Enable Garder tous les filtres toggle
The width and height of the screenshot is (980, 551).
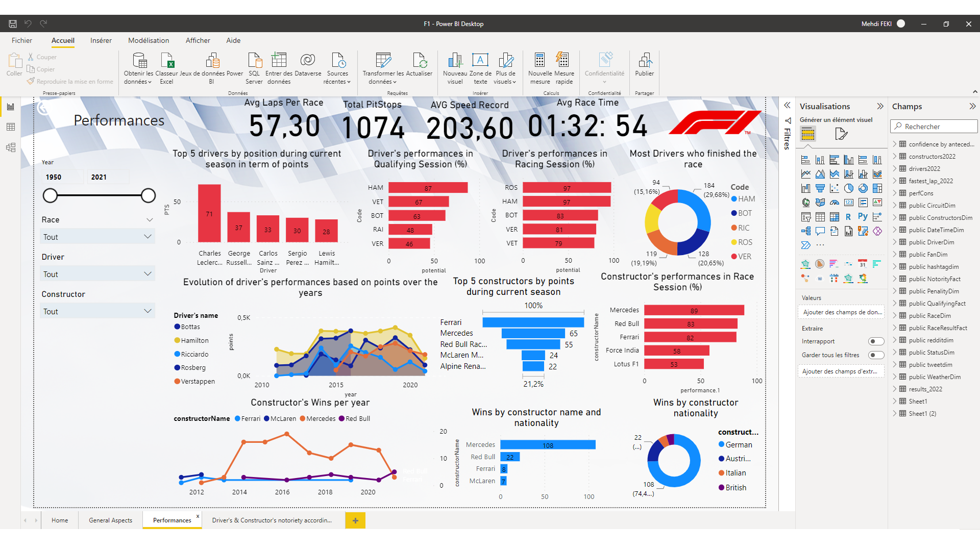point(876,355)
